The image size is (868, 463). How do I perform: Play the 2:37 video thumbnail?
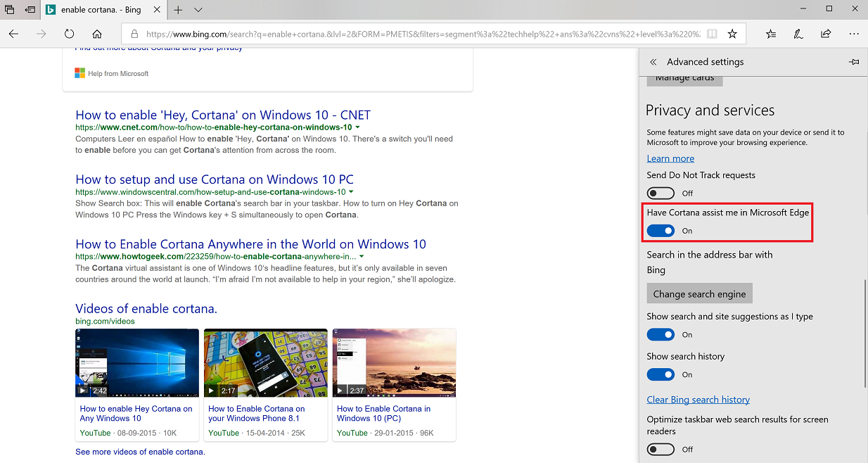point(395,363)
